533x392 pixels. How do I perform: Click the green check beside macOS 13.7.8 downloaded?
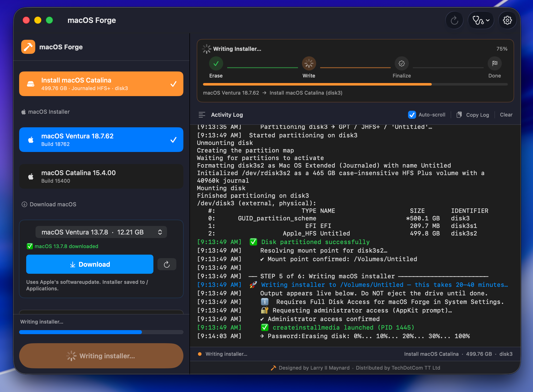30,246
